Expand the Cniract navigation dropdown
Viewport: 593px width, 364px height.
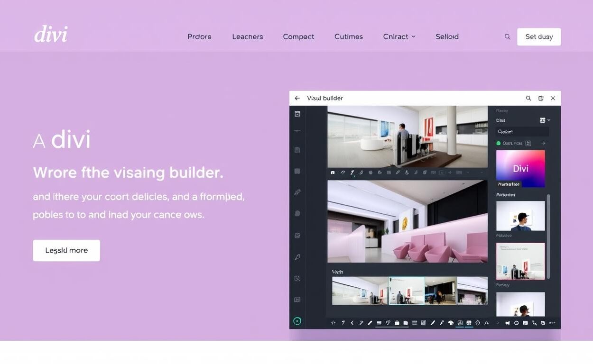pyautogui.click(x=399, y=36)
